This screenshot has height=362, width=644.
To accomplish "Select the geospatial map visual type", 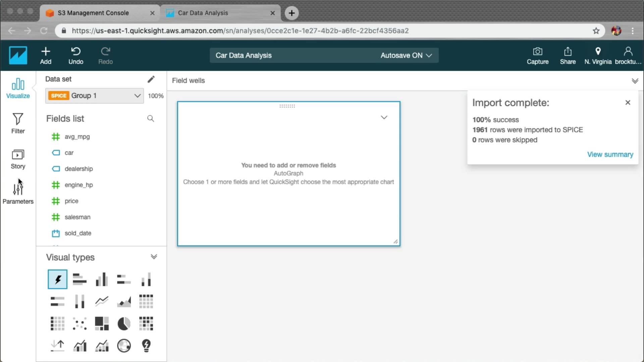I will (124, 346).
